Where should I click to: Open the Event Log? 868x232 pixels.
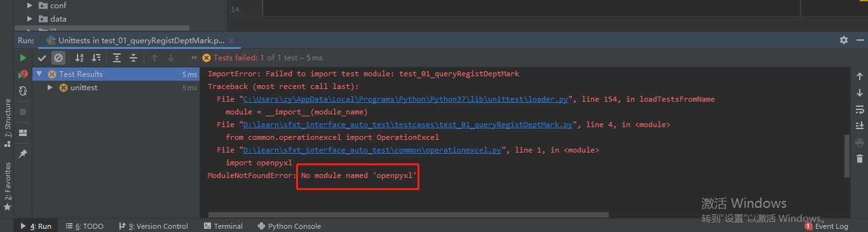coord(826,226)
